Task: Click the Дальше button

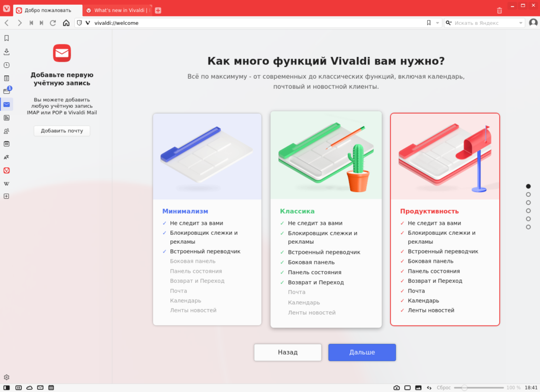Action: pyautogui.click(x=362, y=352)
